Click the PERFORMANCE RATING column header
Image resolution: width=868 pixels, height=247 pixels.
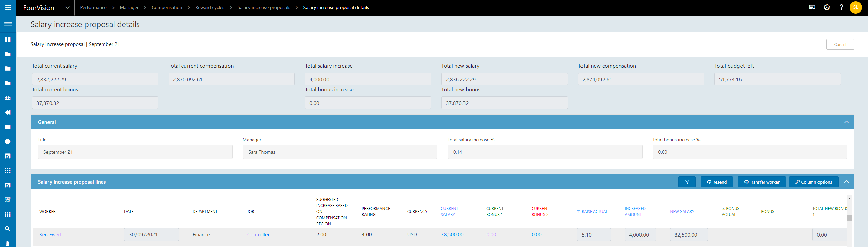pos(376,211)
